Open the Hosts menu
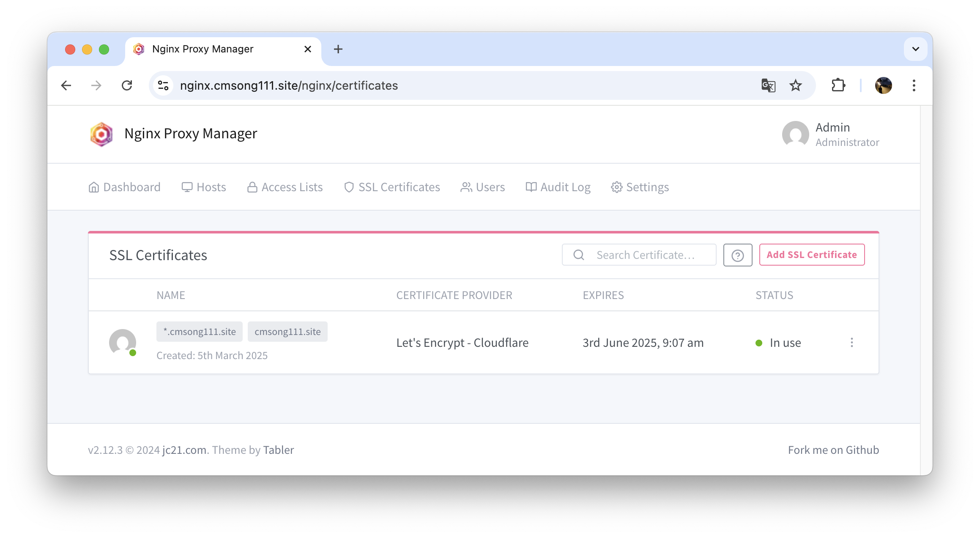Screen dimensions: 980x538 click(x=204, y=187)
